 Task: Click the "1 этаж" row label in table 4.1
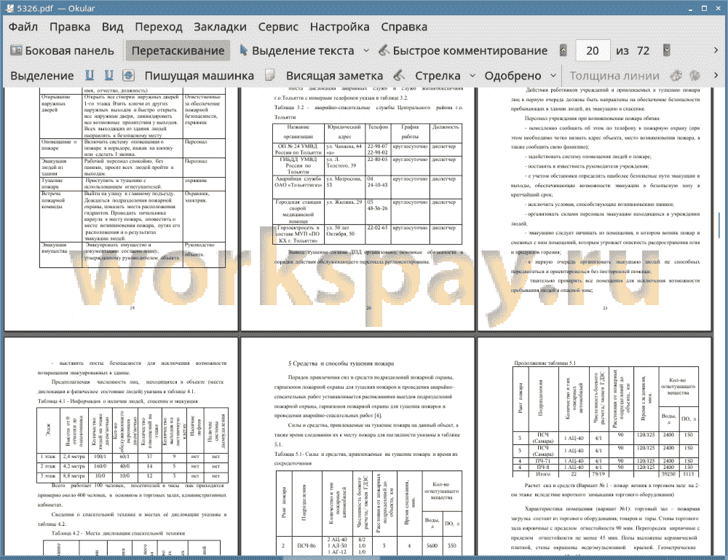tap(48, 457)
